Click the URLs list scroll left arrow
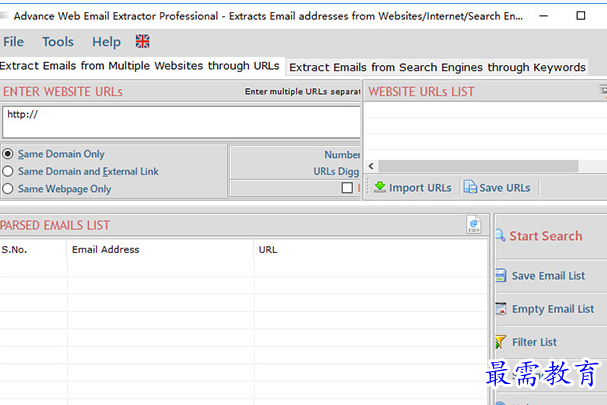The width and height of the screenshot is (607, 405). click(371, 166)
